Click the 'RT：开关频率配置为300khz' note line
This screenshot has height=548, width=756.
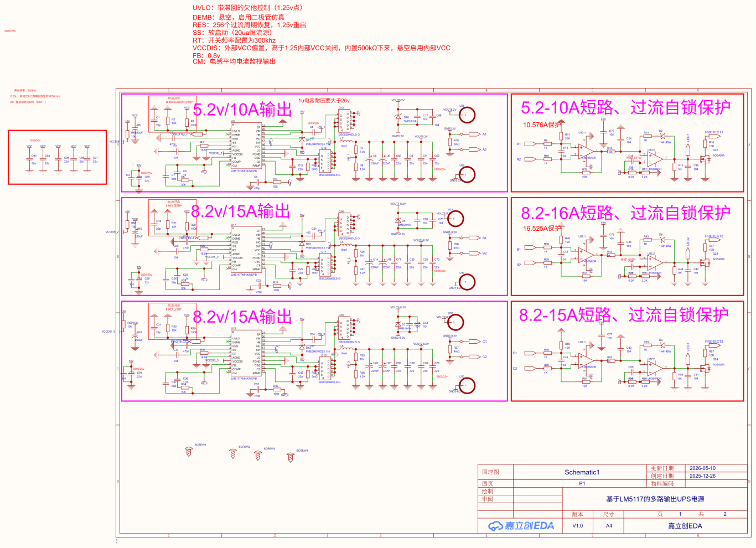click(234, 40)
